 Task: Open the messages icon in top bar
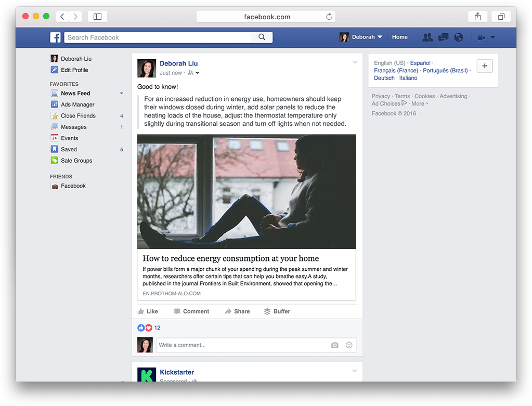(443, 37)
